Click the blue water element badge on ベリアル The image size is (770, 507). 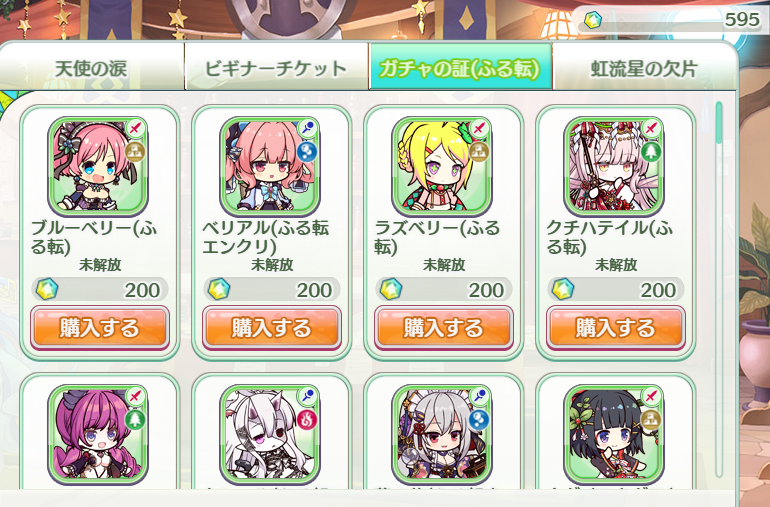307,152
